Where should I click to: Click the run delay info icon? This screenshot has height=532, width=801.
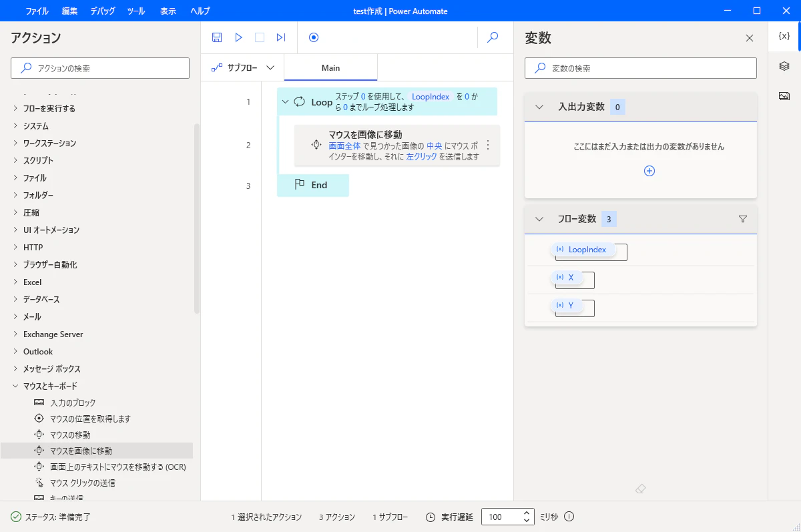[x=569, y=517]
